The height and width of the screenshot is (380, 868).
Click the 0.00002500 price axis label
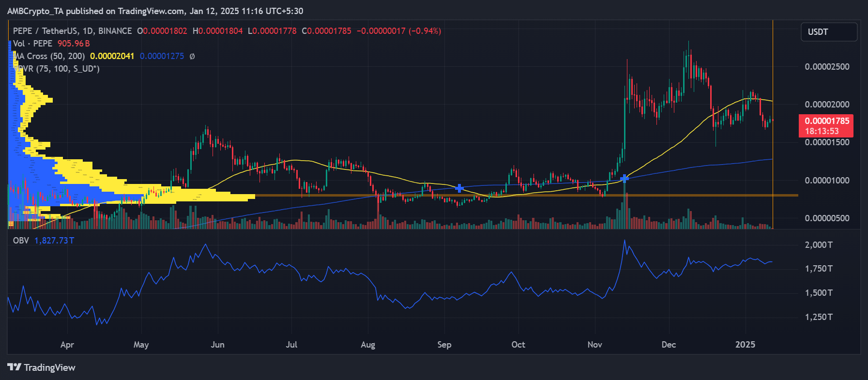(827, 67)
